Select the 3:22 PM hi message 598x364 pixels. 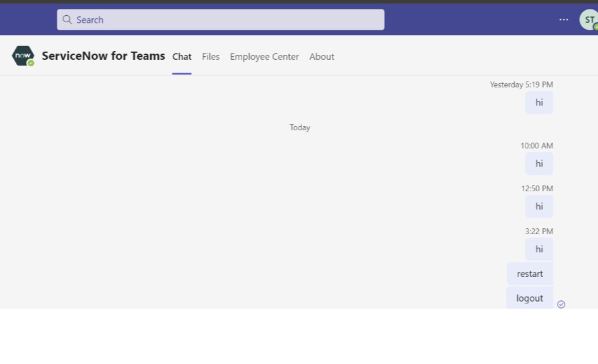tap(539, 249)
